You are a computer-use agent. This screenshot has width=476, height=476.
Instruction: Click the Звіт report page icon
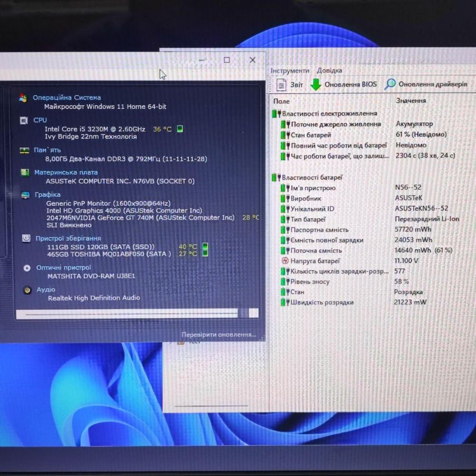click(x=281, y=85)
